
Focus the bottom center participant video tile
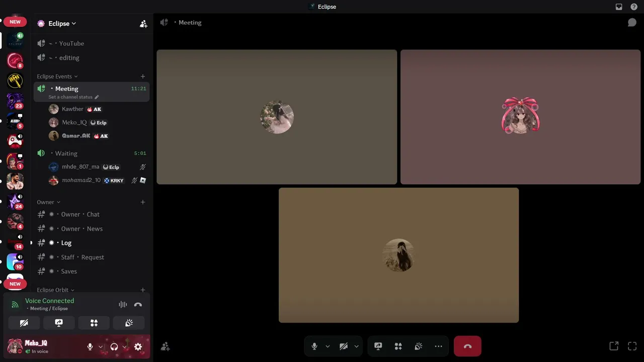[398, 255]
